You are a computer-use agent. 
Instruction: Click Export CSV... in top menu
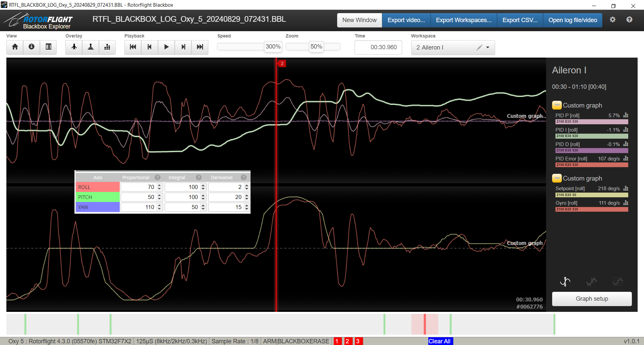tap(520, 20)
